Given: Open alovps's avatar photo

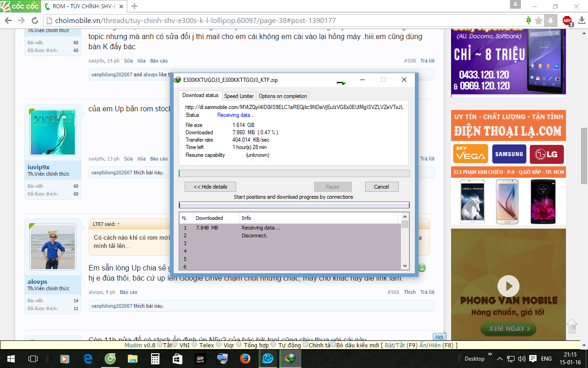Looking at the screenshot, I should pyautogui.click(x=53, y=247).
